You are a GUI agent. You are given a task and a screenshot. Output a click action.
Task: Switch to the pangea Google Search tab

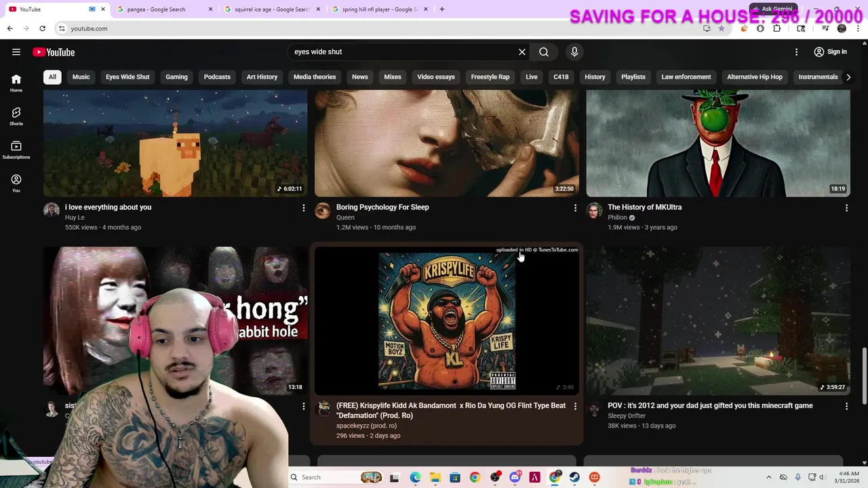coord(163,9)
